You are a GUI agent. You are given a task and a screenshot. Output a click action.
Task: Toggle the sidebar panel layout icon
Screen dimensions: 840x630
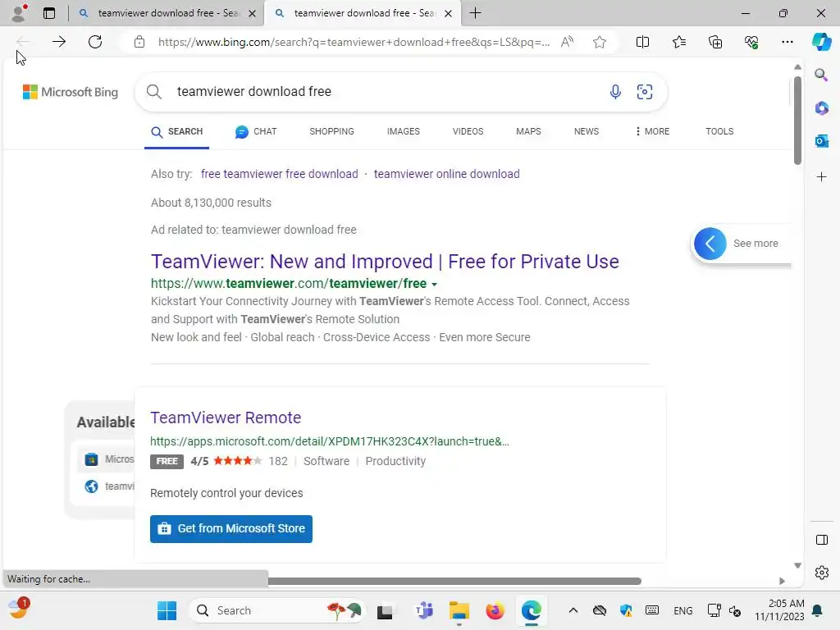tap(821, 540)
